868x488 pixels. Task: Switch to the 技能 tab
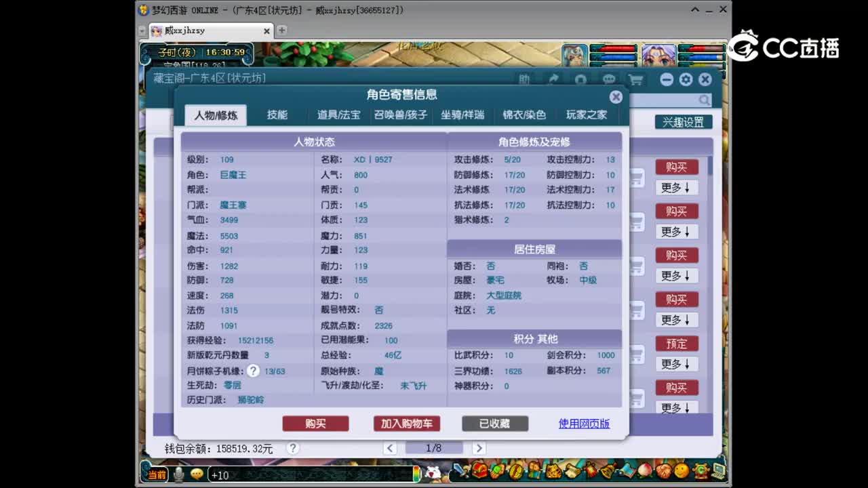point(277,115)
